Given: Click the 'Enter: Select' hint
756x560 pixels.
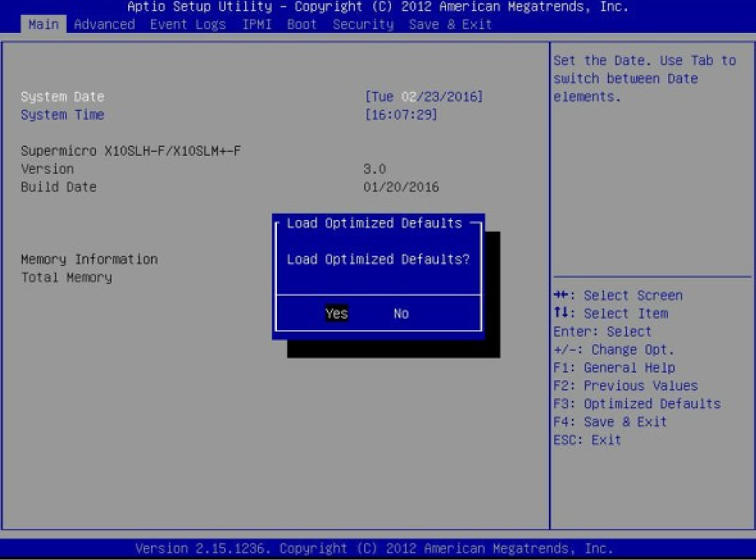Looking at the screenshot, I should click(602, 332).
